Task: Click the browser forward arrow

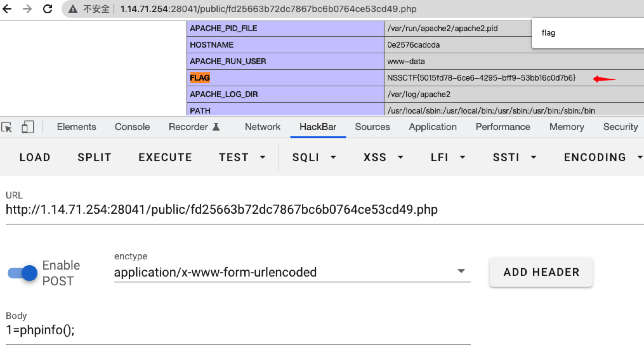Action: pos(27,9)
